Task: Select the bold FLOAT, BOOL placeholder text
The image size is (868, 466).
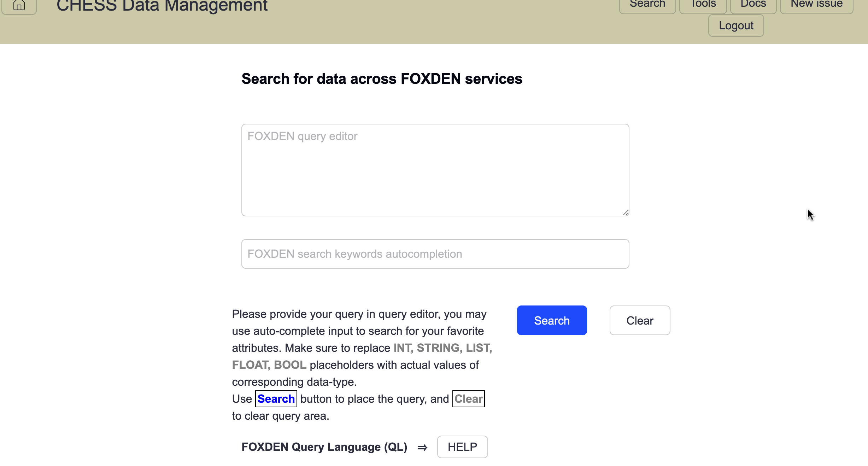Action: point(269,365)
